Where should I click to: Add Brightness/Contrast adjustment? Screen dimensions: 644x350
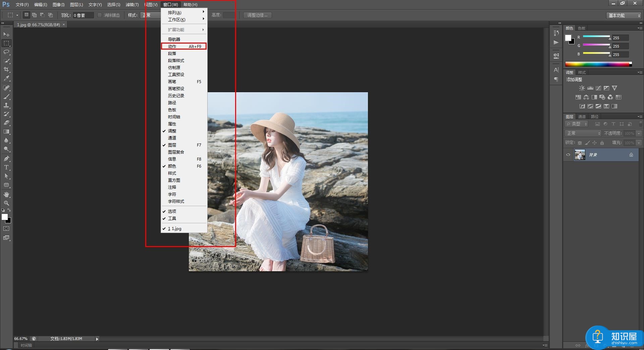[582, 88]
